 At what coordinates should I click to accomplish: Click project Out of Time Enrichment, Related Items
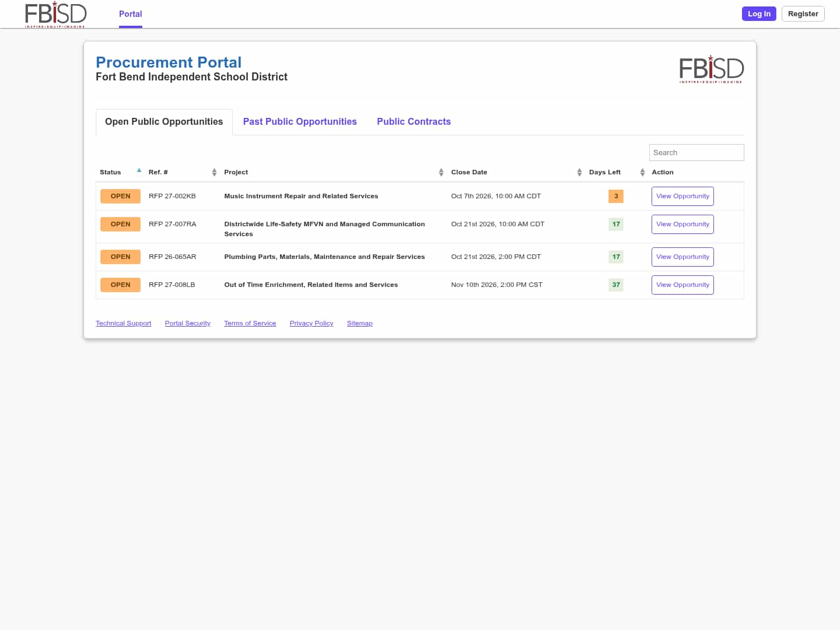click(311, 285)
